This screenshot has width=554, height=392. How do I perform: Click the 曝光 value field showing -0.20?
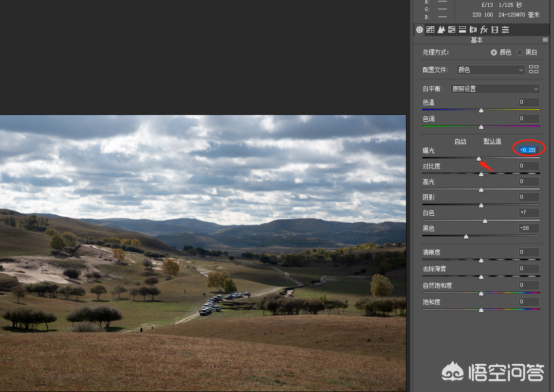pyautogui.click(x=529, y=150)
